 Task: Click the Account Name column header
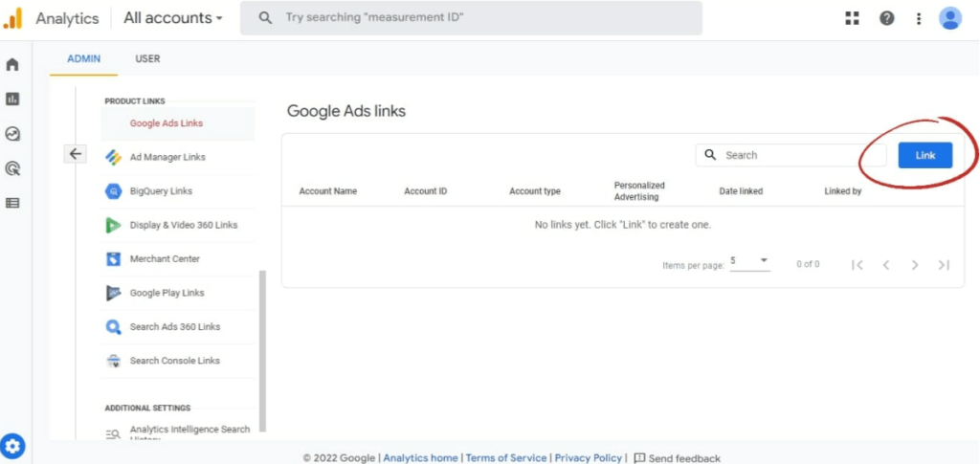328,191
